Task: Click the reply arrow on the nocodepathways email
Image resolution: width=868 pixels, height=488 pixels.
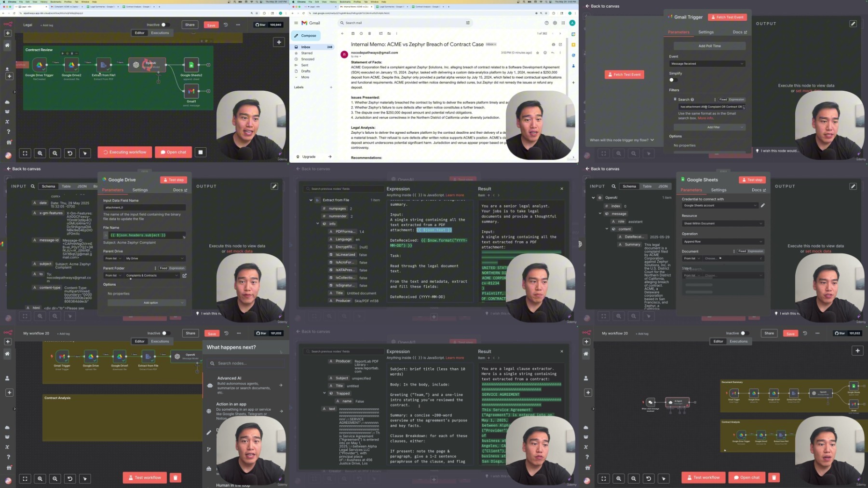Action: [553, 53]
